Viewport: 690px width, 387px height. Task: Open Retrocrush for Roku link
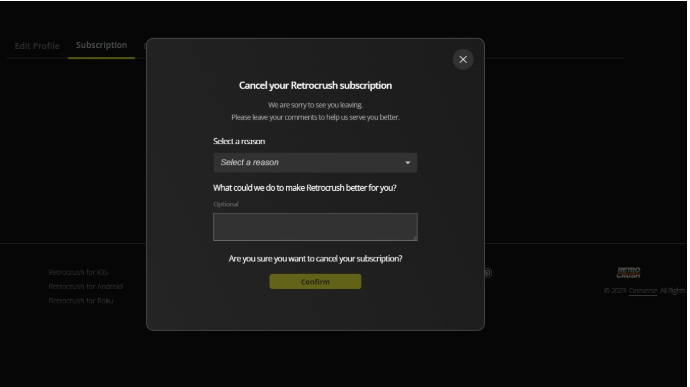pyautogui.click(x=81, y=301)
